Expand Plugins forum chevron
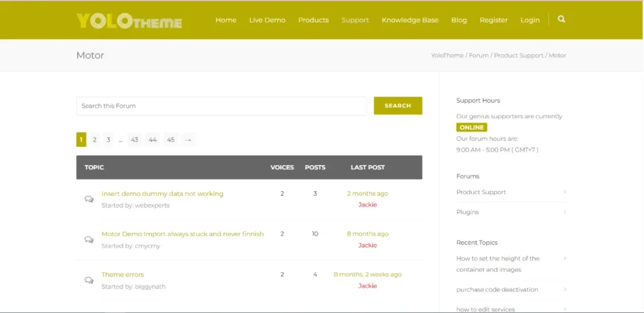 tap(564, 212)
